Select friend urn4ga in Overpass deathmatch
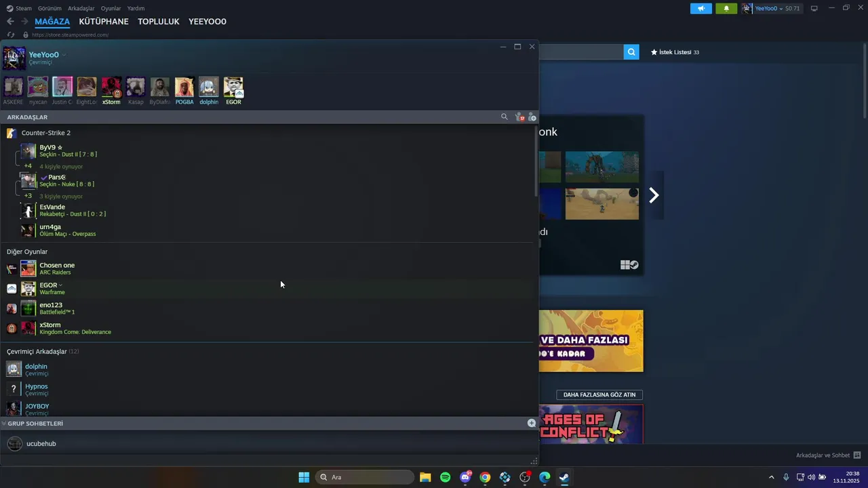The width and height of the screenshot is (868, 488). coord(269,230)
